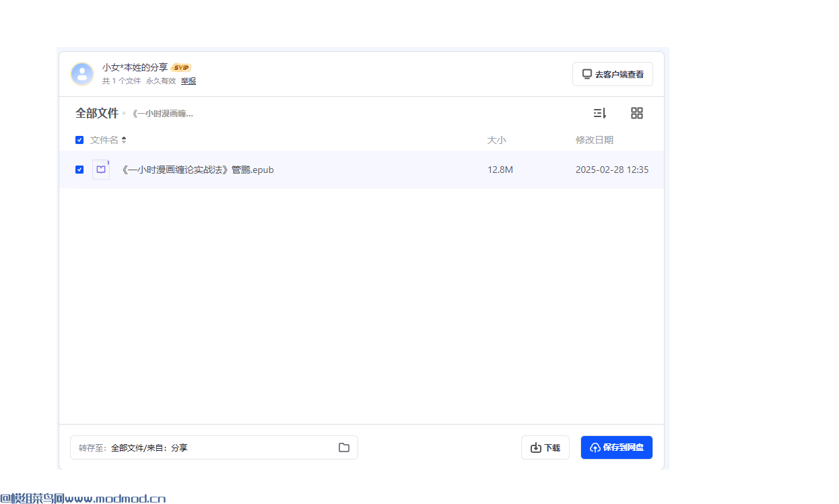Image resolution: width=839 pixels, height=504 pixels.
Task: Click the 2025-02-28 12:35 date value
Action: [612, 170]
